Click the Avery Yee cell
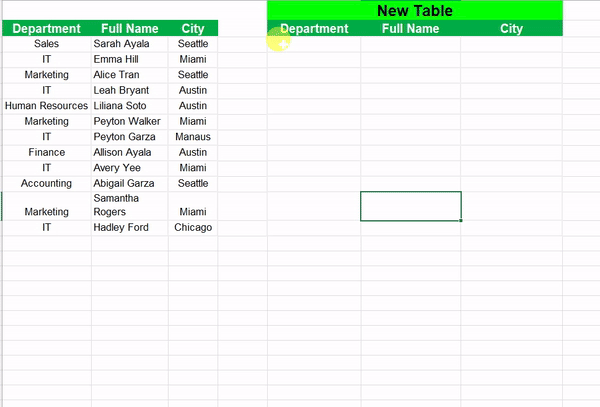600x407 pixels. coord(130,168)
